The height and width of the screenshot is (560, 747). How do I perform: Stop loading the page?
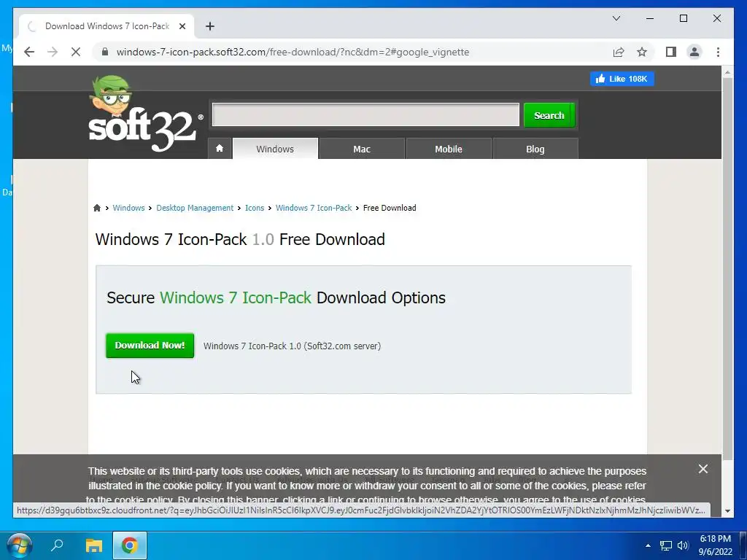click(x=76, y=52)
